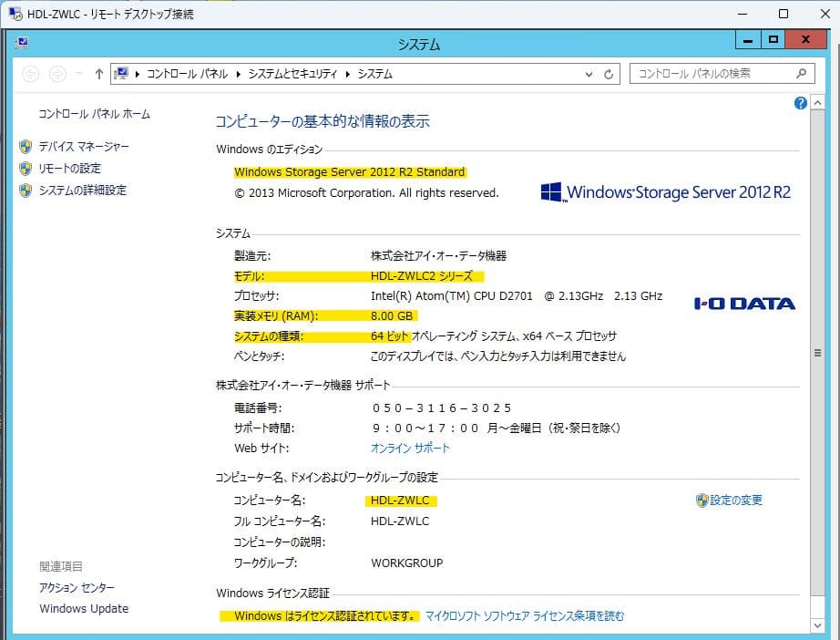Open リモートの設定 link
Viewport: 840px width, 640px height.
(69, 169)
